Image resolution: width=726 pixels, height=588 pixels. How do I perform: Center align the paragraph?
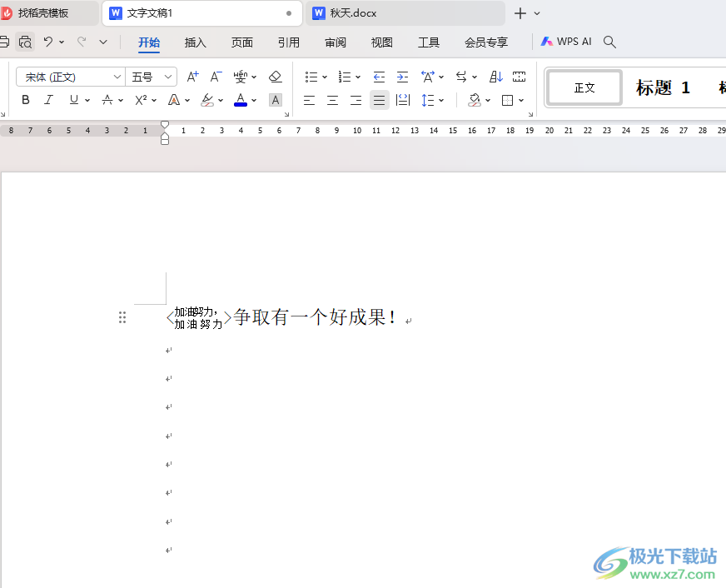click(x=332, y=100)
